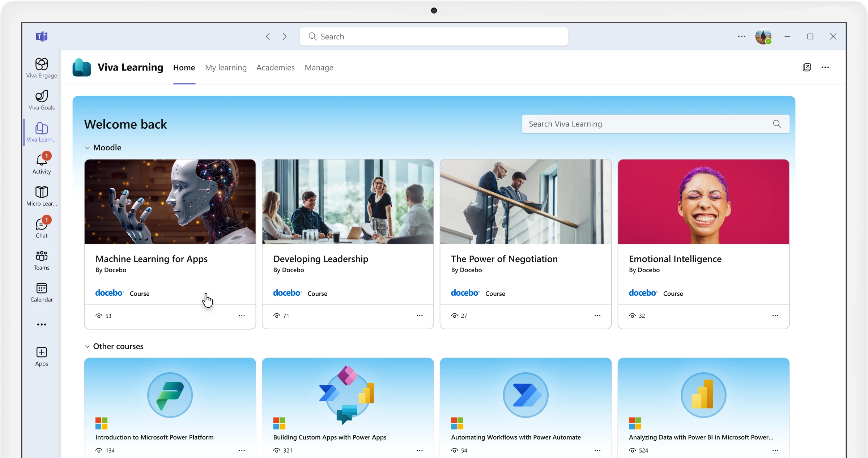Open more options for The Power of Negotiation

[597, 316]
